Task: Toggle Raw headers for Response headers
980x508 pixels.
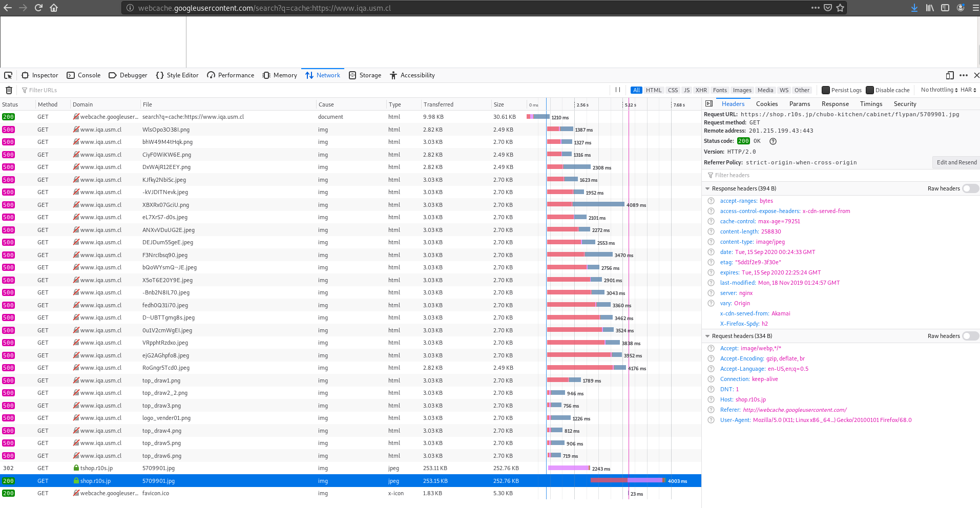Action: click(970, 188)
